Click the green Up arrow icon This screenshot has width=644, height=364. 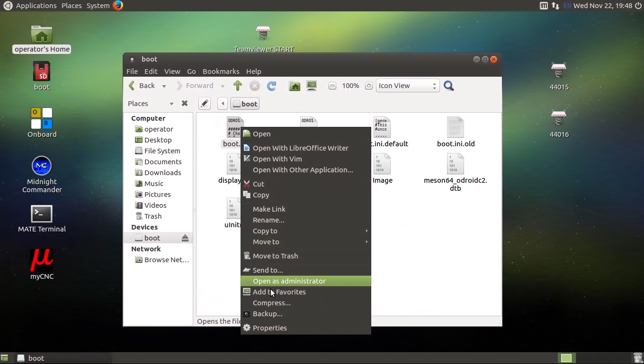point(238,86)
